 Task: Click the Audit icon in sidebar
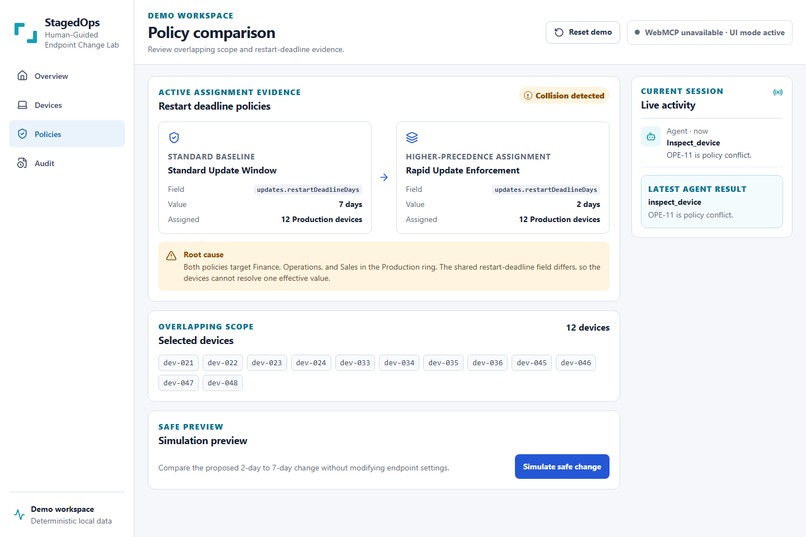(x=22, y=163)
